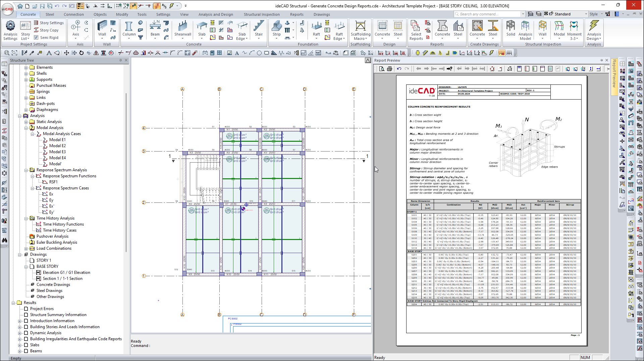The height and width of the screenshot is (361, 644).
Task: Open the Structural Inspection ribbon tab
Action: point(261,14)
